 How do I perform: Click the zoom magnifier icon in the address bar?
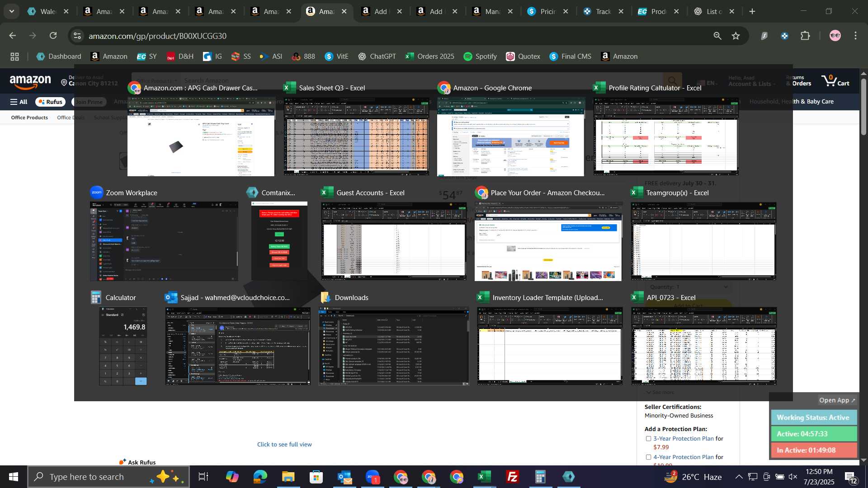[x=717, y=36]
